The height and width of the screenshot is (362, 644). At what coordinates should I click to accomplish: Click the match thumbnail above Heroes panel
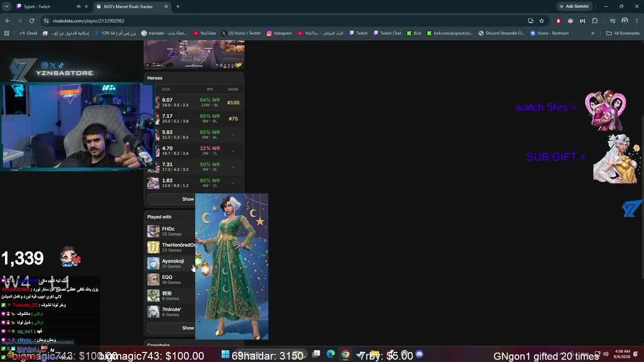coord(194,54)
